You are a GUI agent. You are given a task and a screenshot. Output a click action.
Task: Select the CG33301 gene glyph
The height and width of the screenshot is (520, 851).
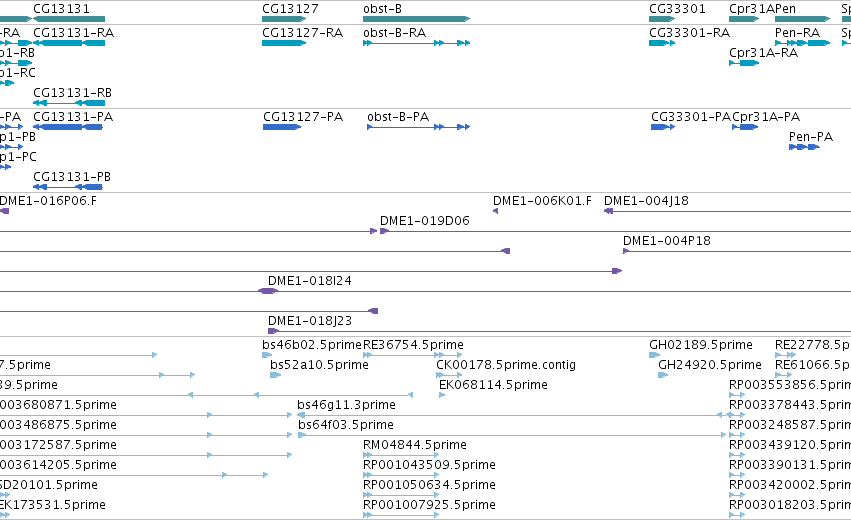[x=662, y=19]
